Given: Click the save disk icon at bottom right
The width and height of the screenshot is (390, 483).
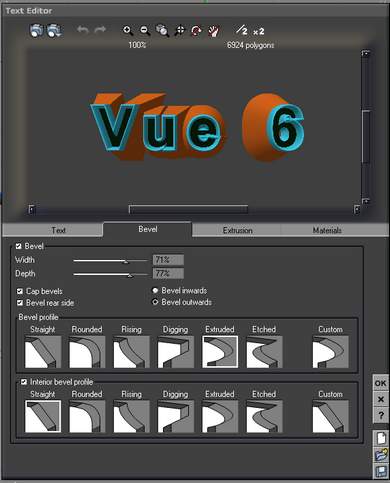Looking at the screenshot, I should point(381,472).
